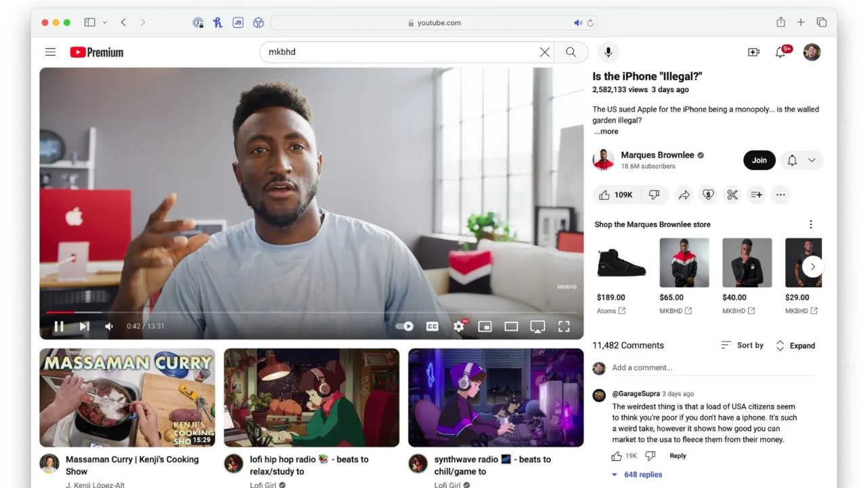
Task: Open the JS extension icon
Action: pos(237,22)
